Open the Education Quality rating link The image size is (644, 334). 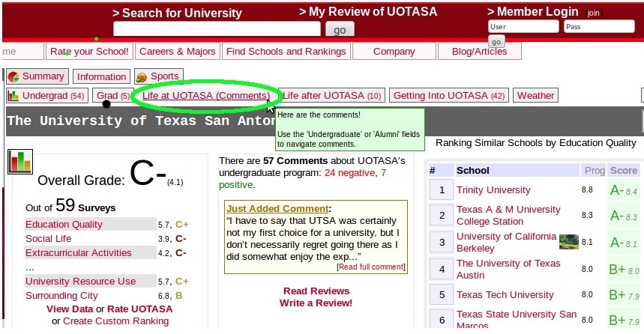[64, 225]
